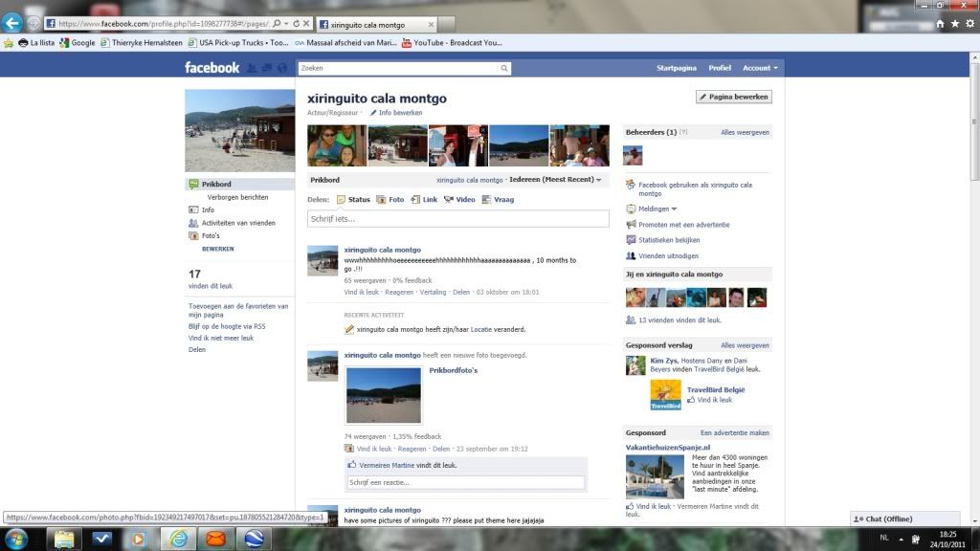Choose the Status share option
Viewport: 980px width, 551px height.
click(353, 200)
